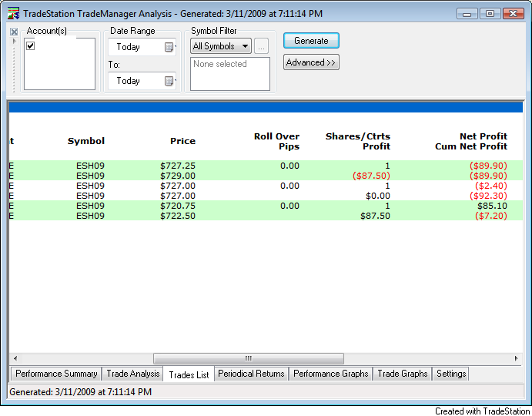This screenshot has width=532, height=416.
Task: Switch to the Performance Summary tab
Action: click(56, 374)
